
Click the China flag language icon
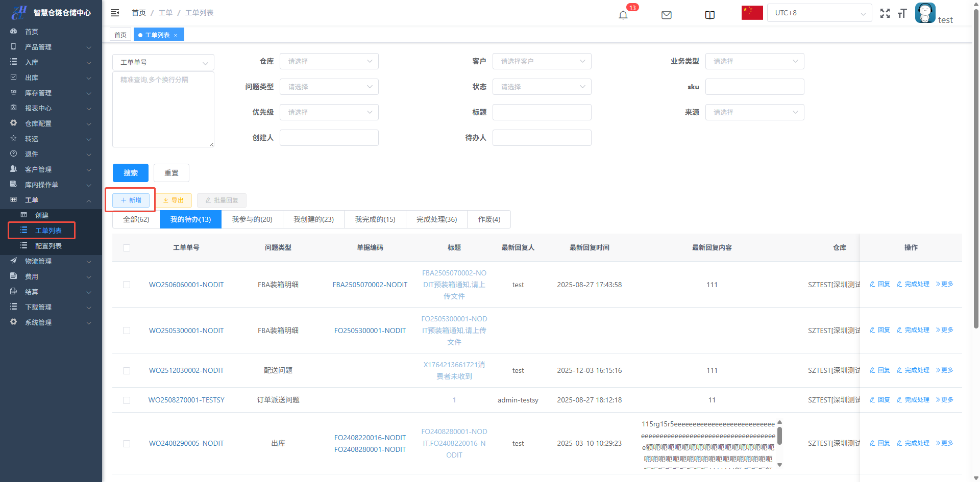tap(752, 13)
